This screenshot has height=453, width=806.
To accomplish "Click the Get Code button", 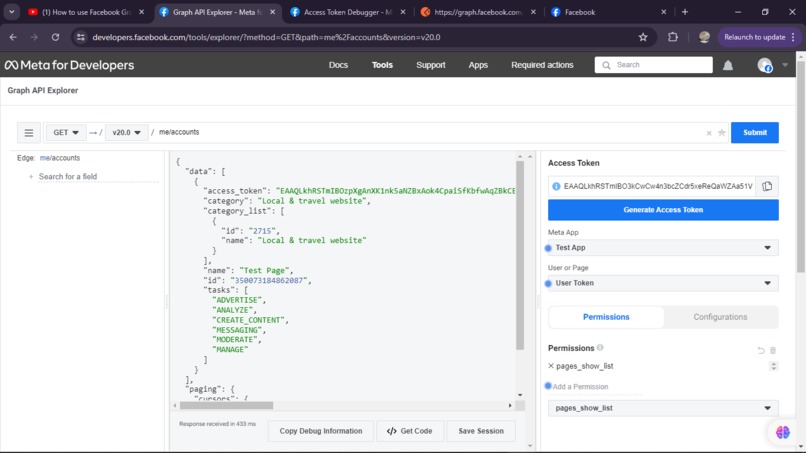I will coord(410,431).
